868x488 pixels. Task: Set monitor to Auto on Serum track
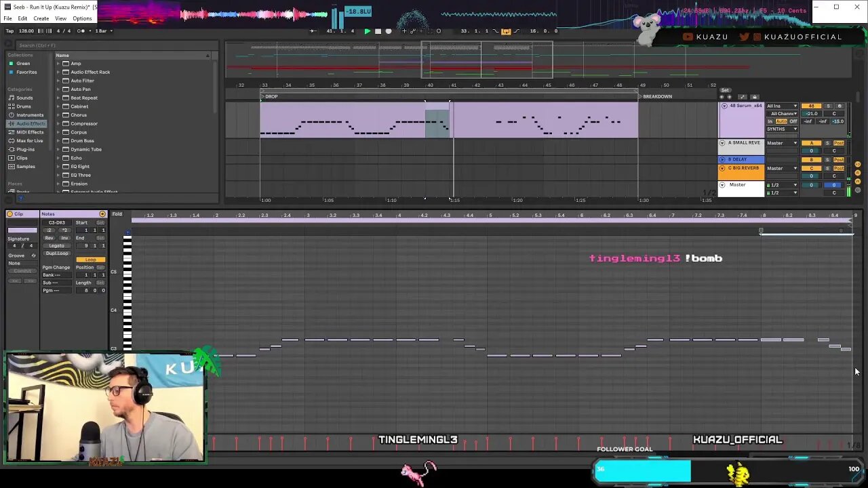(x=781, y=121)
